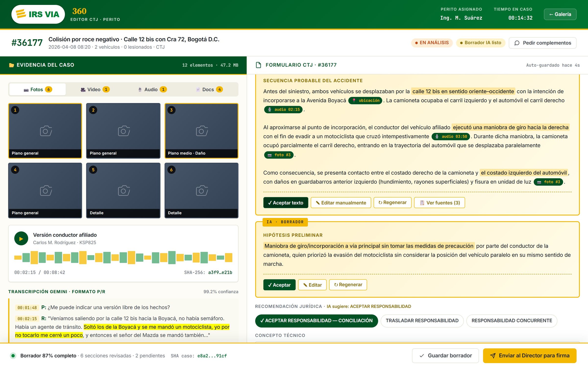Click the IRS VIA logo
The height and width of the screenshot is (368, 588).
[38, 14]
